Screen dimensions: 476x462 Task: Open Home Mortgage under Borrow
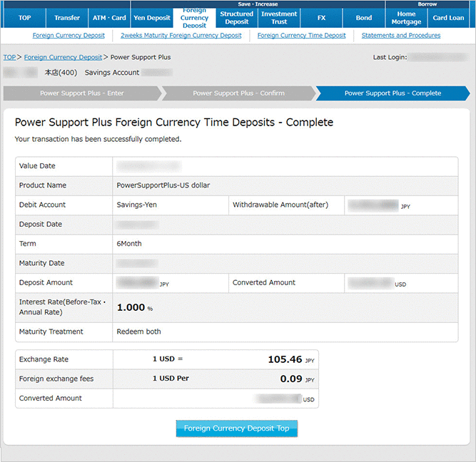point(406,18)
